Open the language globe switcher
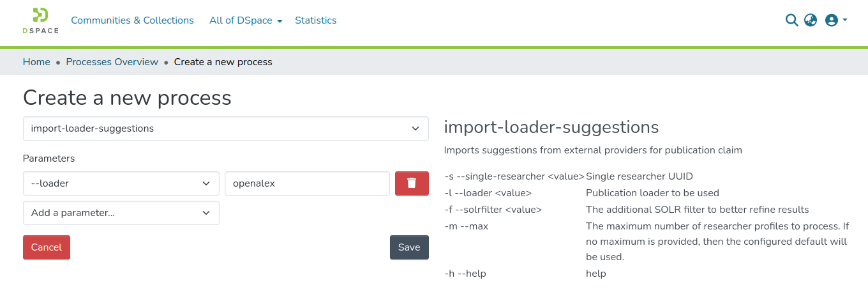 click(x=811, y=20)
